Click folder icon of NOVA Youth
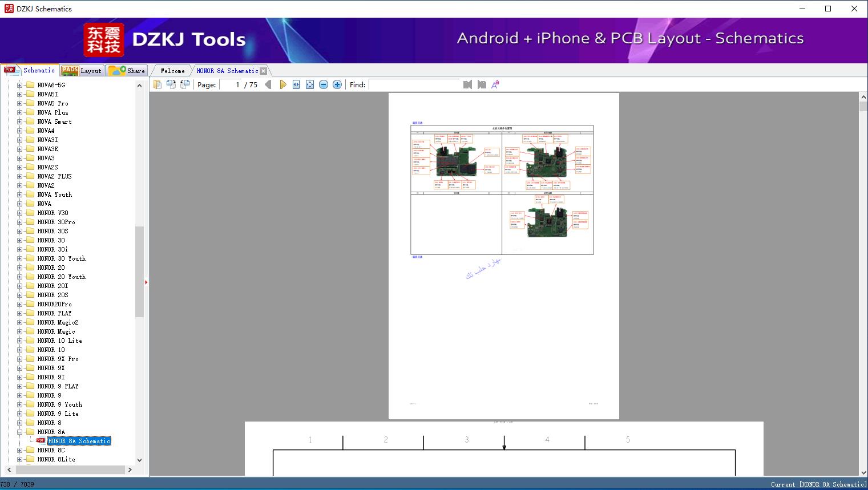 tap(30, 195)
